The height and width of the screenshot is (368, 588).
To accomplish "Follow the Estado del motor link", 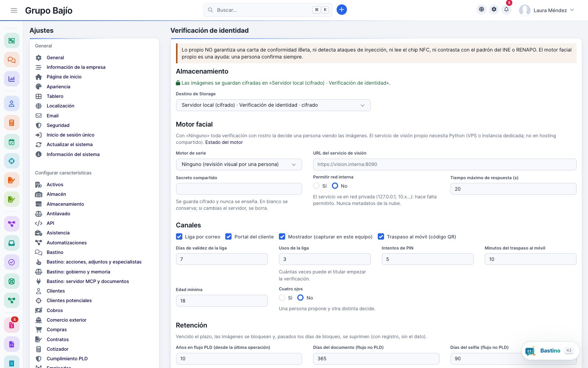I will pos(224,142).
